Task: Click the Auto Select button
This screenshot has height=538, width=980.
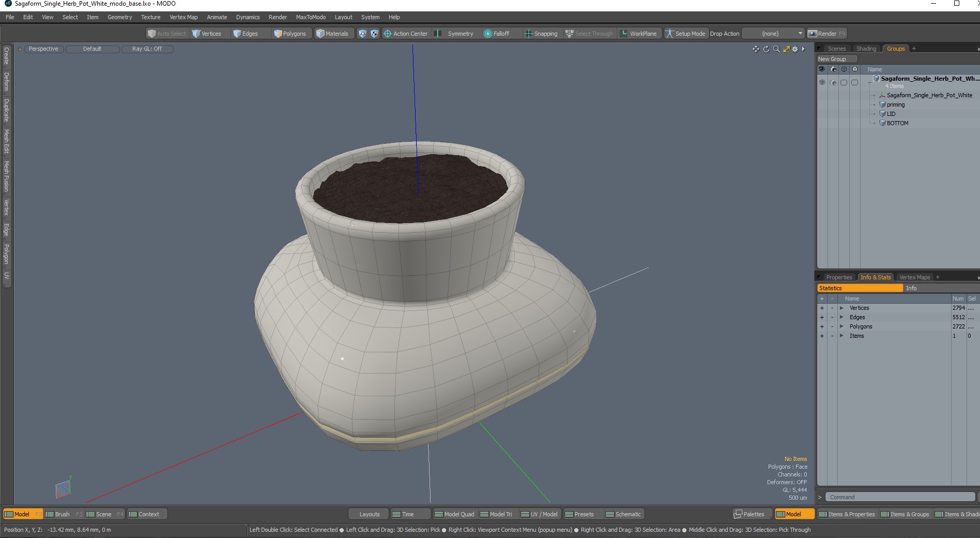Action: (x=167, y=34)
